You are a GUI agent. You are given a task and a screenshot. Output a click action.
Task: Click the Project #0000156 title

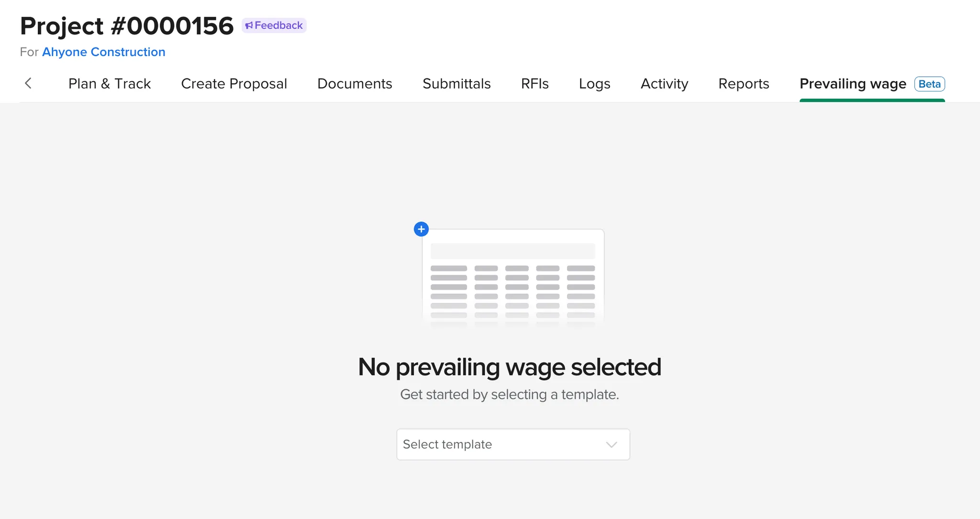pyautogui.click(x=126, y=26)
